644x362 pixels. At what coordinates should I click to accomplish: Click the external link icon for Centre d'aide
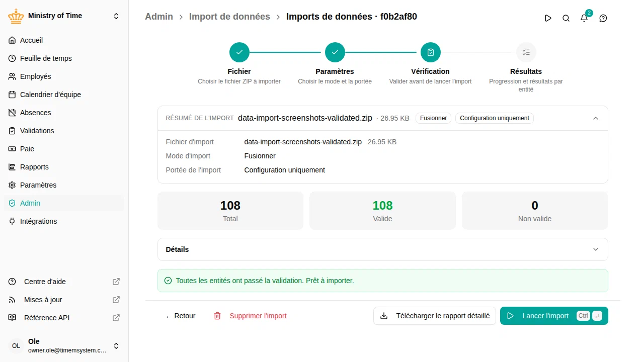click(116, 282)
